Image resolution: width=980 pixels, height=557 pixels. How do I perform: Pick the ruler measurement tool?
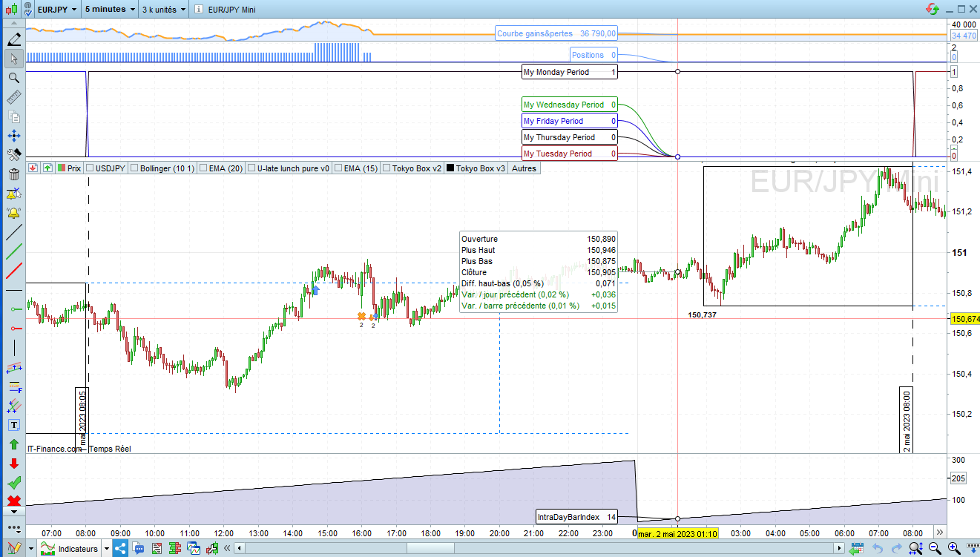(13, 97)
